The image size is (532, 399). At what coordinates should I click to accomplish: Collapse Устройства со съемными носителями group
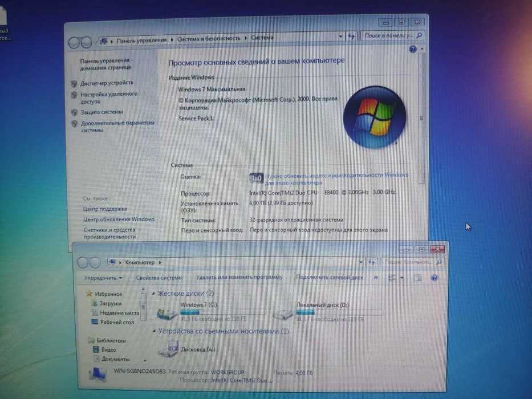pos(154,331)
